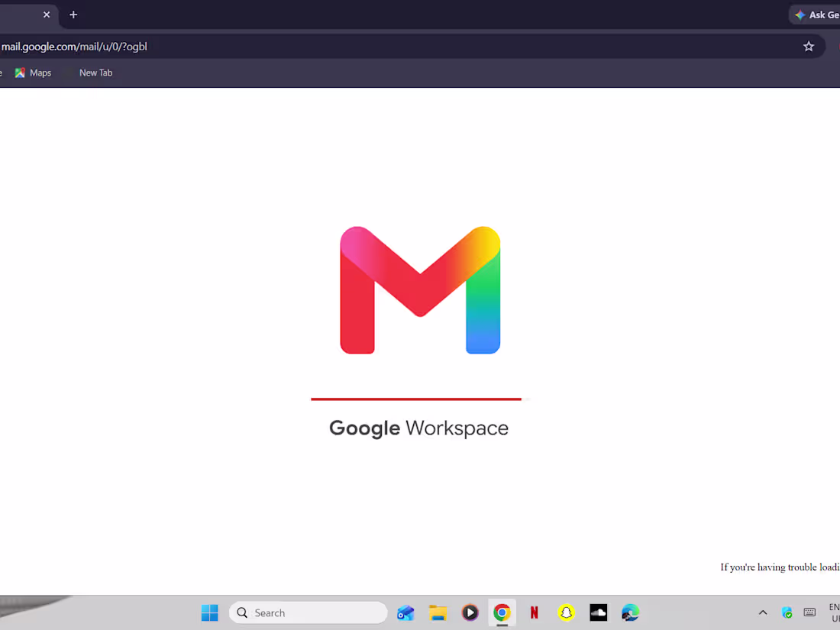The width and height of the screenshot is (840, 630).
Task: Open File Explorer from the taskbar
Action: pos(438,612)
